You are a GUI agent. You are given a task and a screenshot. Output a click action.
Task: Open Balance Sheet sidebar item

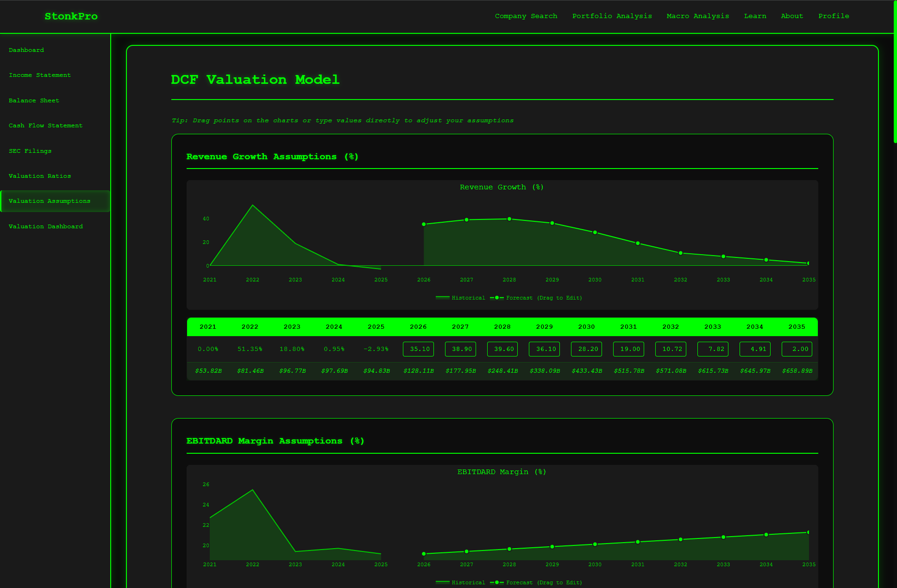click(34, 100)
